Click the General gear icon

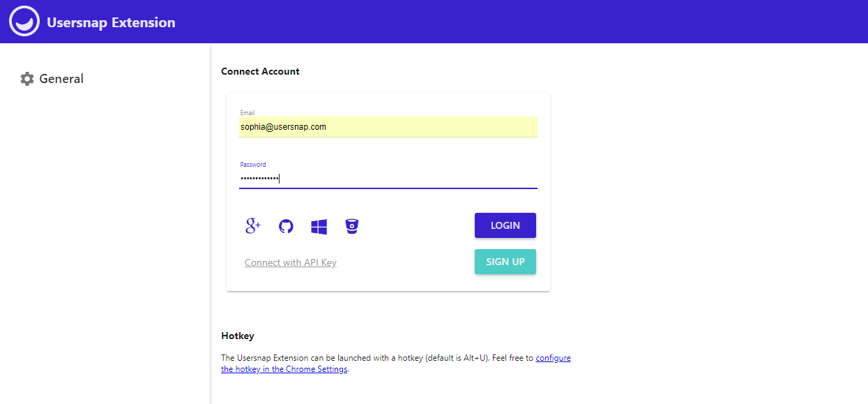[x=27, y=79]
